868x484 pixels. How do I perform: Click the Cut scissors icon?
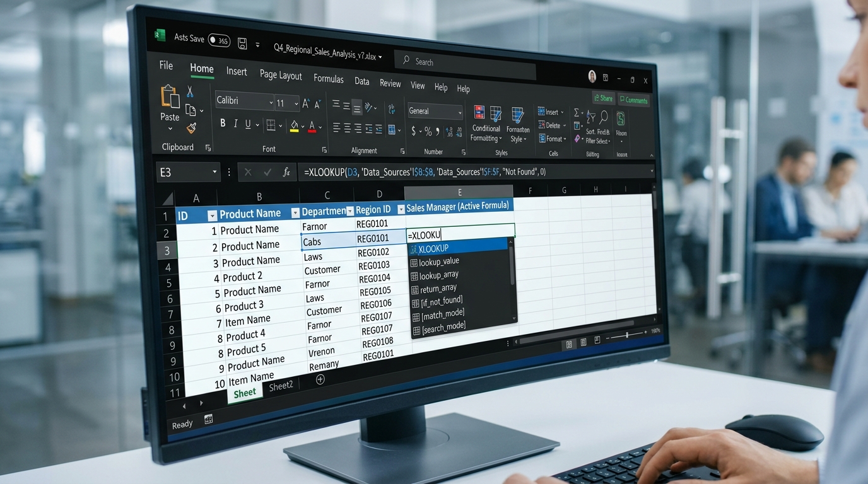point(190,92)
